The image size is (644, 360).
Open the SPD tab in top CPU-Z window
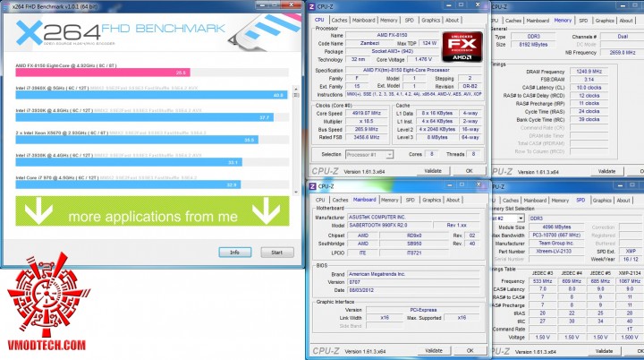410,20
